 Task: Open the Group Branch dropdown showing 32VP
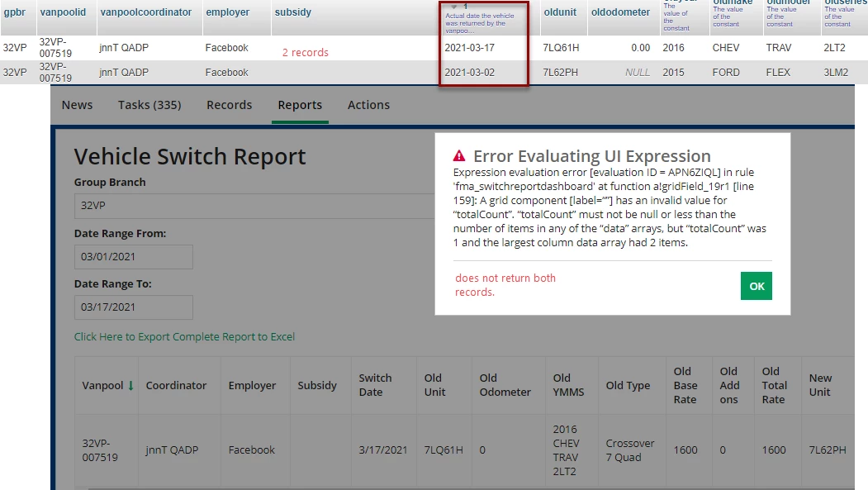[x=254, y=206]
